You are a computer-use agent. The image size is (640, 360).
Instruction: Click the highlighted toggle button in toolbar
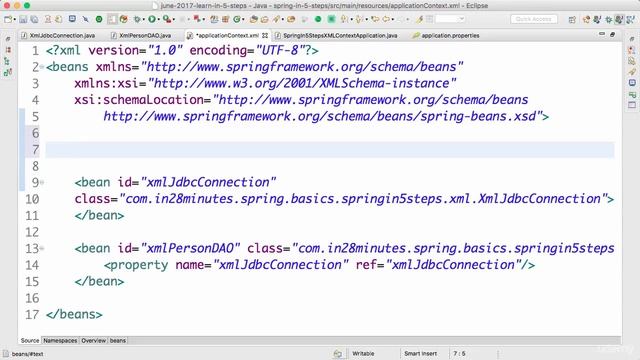click(x=112, y=19)
